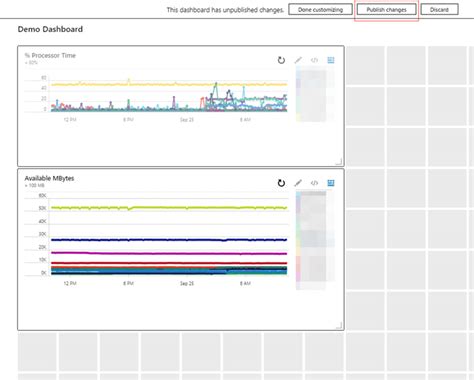Click the % Processor Time tile title
Viewport: 474px width, 380px height.
tap(50, 55)
